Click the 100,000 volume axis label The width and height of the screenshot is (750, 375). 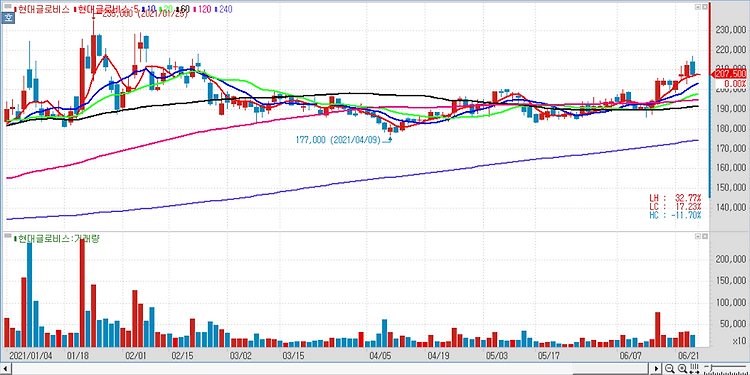pyautogui.click(x=730, y=302)
